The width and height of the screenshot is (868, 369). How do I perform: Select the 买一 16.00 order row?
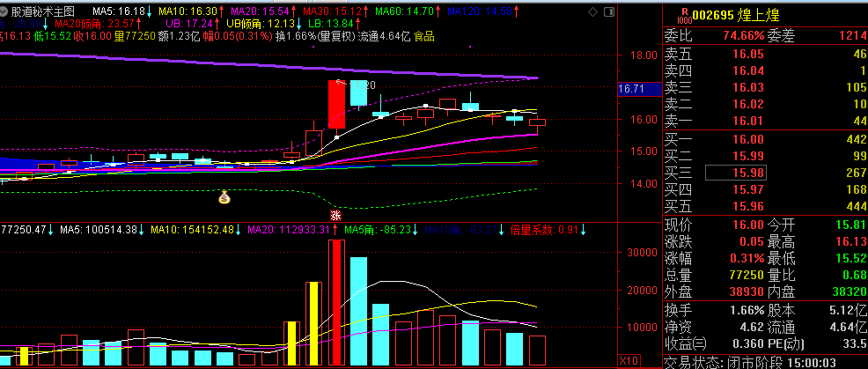[765, 139]
